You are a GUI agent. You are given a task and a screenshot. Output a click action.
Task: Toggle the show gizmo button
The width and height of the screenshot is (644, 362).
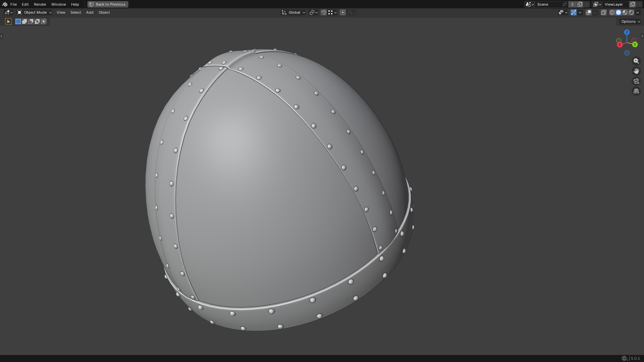tap(574, 12)
